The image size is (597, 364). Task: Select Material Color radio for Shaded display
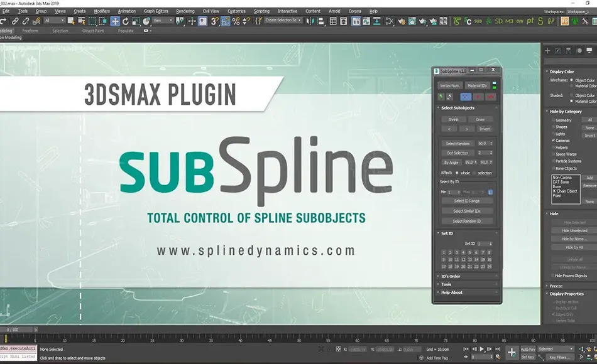[572, 100]
